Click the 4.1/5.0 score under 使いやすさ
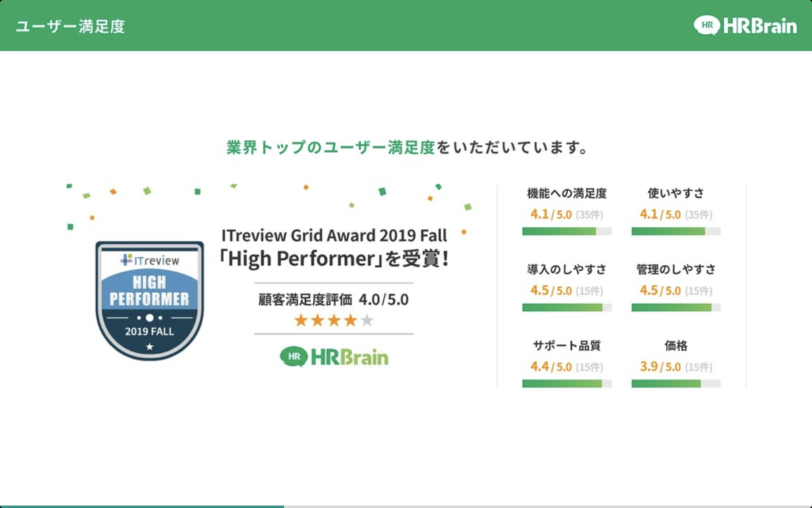Screen dimensions: 812x508 coord(660,215)
